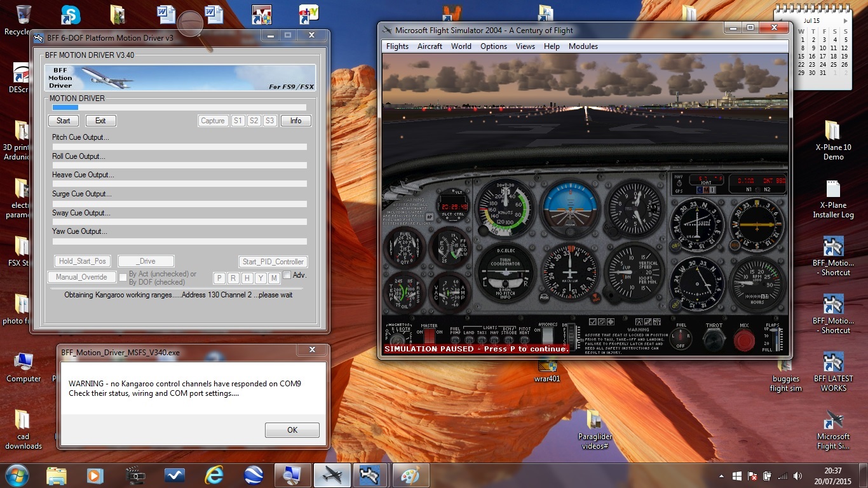Click OK in the Kangaroo warning dialog
The image size is (868, 488).
(292, 430)
